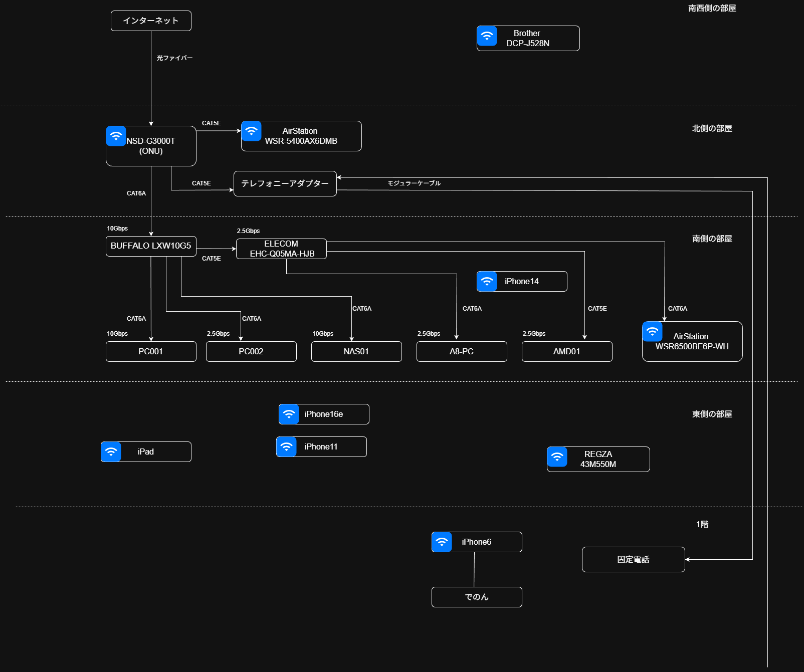The image size is (804, 672).
Task: Click the Wi-Fi icon on iPhone16e
Action: click(289, 414)
